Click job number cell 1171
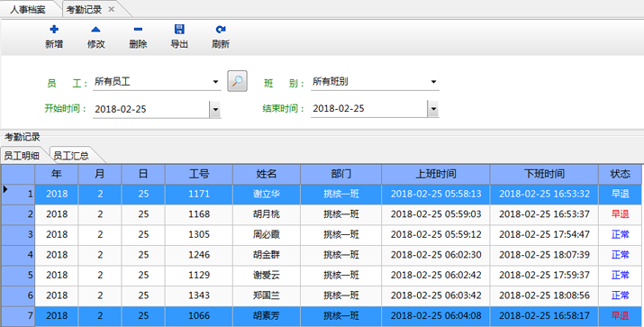644x327 pixels. point(199,194)
